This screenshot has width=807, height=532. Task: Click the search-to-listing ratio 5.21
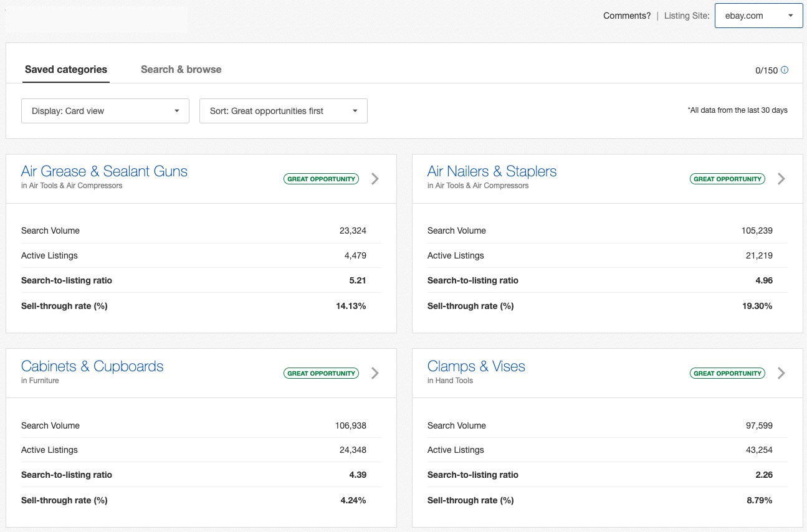pos(358,280)
